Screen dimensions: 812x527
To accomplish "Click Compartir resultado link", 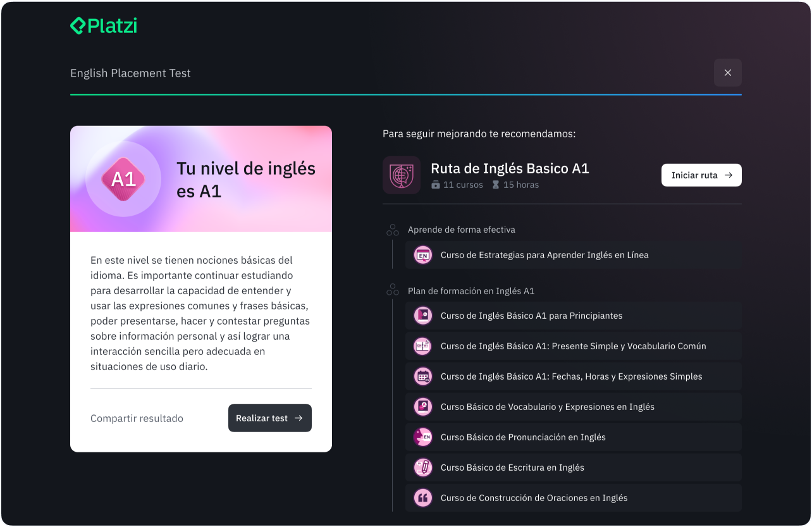I will click(x=137, y=418).
